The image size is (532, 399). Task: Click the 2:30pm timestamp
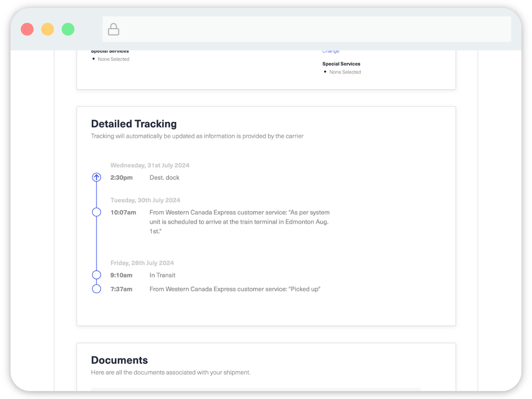121,177
